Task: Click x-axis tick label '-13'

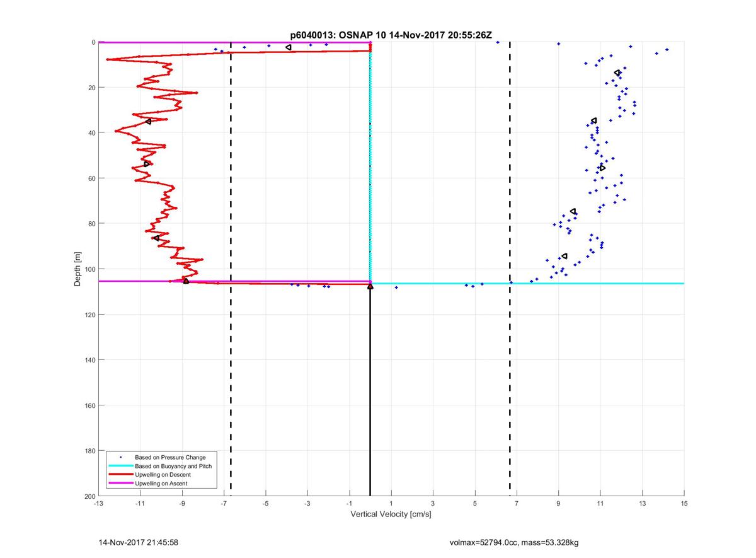Action: click(x=98, y=504)
